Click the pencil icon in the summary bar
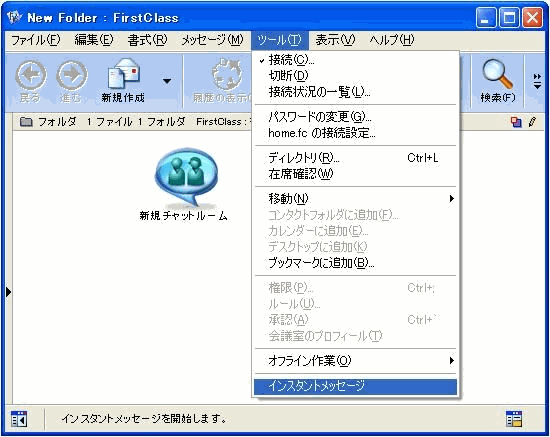550x437 pixels. coord(532,122)
